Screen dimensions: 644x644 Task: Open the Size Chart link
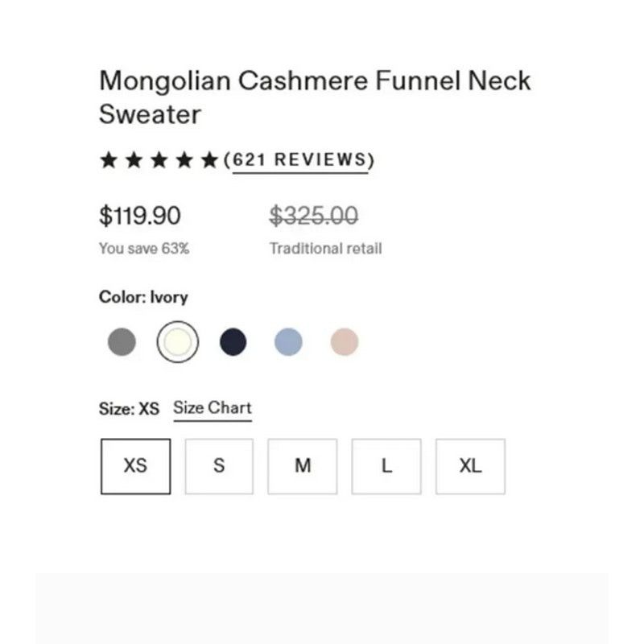coord(213,409)
